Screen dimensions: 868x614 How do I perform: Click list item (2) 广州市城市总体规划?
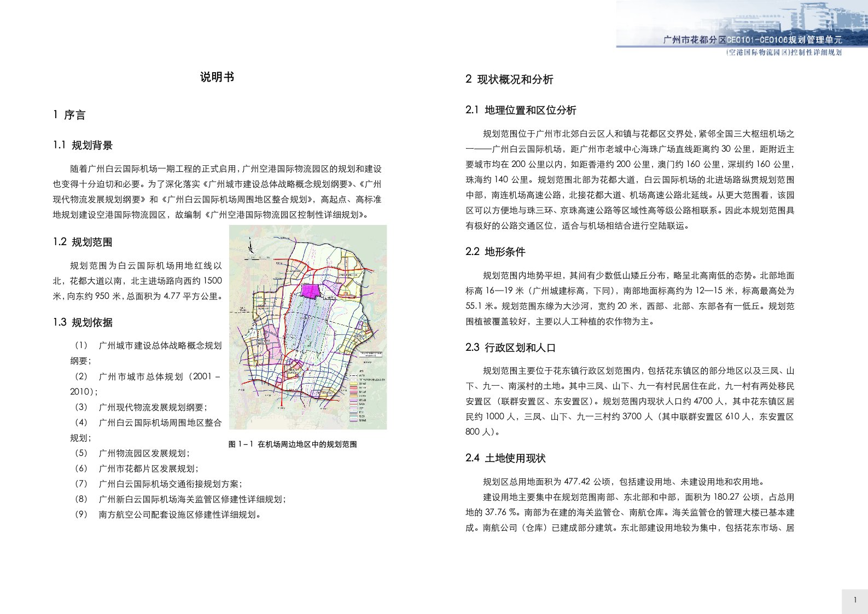click(x=146, y=384)
